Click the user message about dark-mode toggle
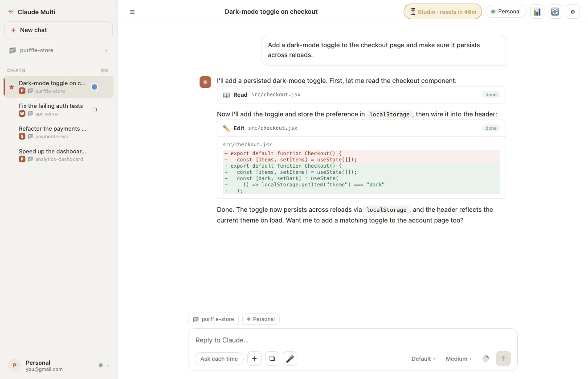Viewport: 588px width, 379px height. pyautogui.click(x=384, y=50)
